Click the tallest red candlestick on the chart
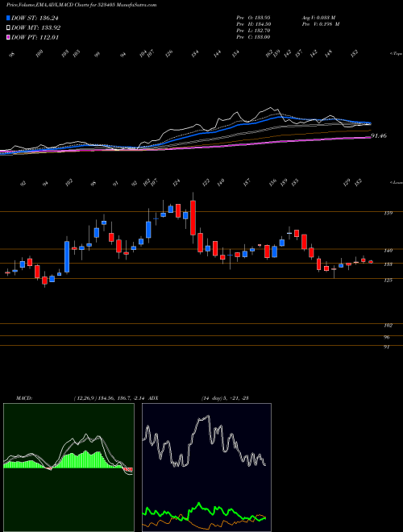 (193, 218)
